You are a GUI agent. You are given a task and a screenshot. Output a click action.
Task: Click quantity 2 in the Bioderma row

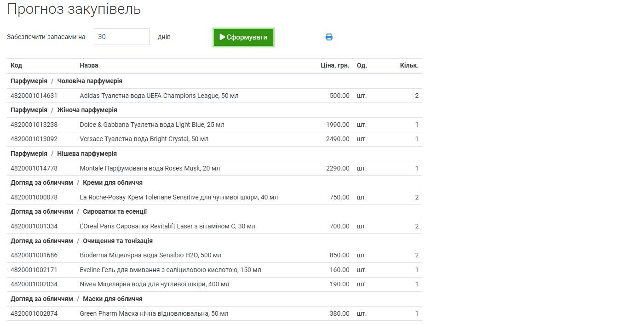417,255
